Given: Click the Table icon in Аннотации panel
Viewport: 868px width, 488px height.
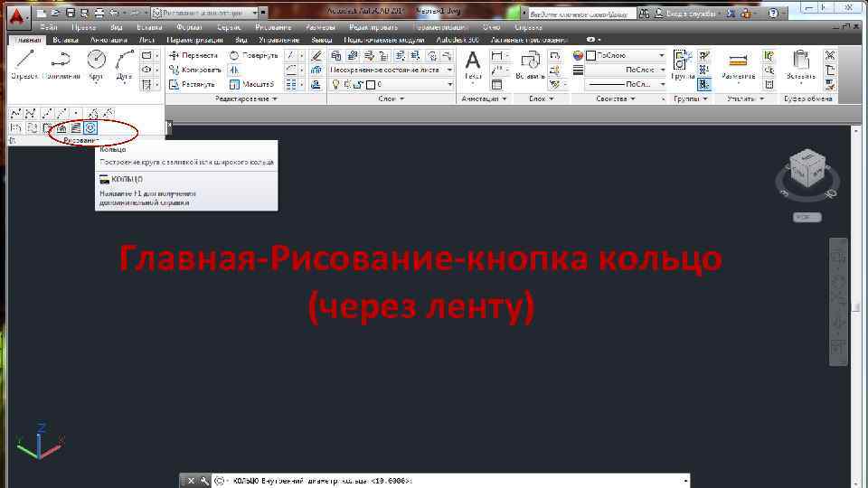Looking at the screenshot, I should coord(497,84).
